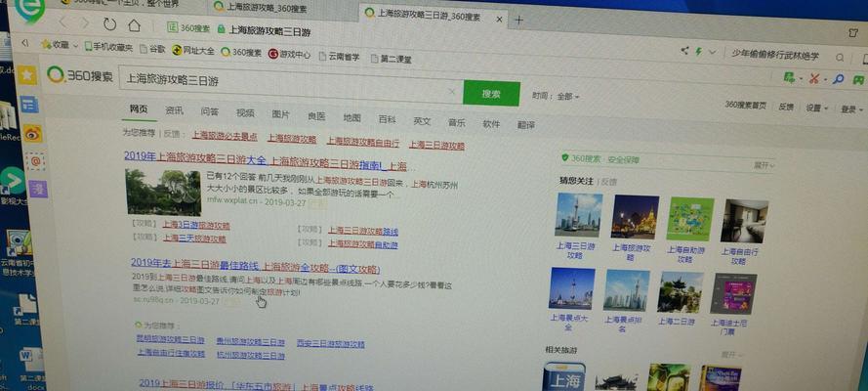
Task: Click the 360搜索 logo on the page
Action: pos(80,75)
